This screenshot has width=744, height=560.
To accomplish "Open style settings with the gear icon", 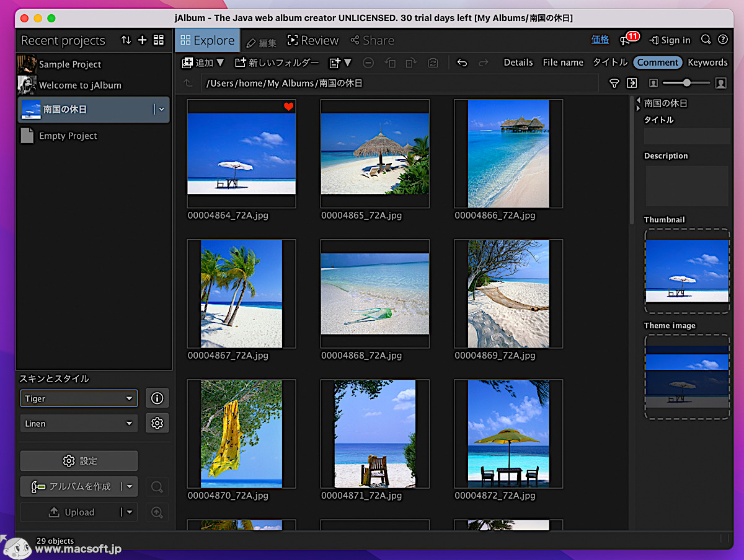I will click(157, 423).
